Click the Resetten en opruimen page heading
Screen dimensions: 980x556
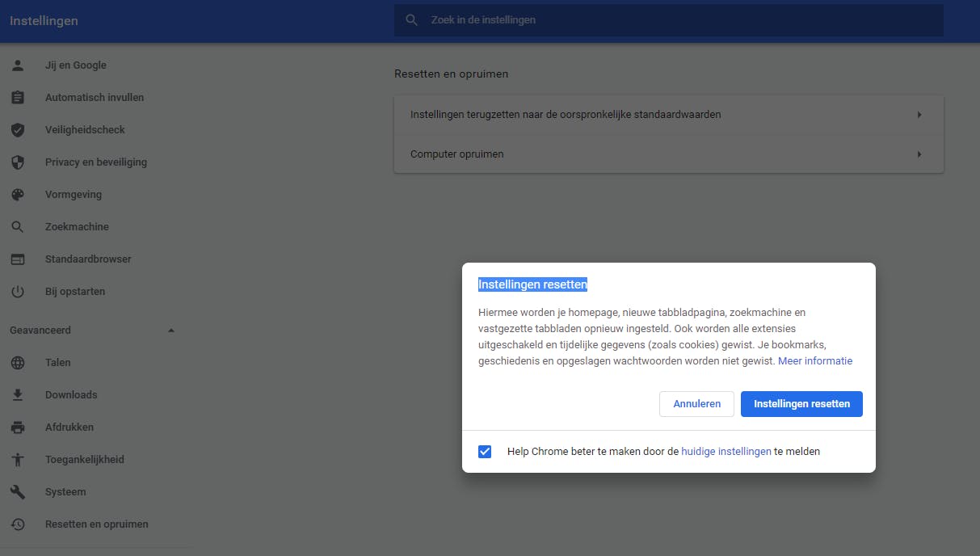pos(452,74)
